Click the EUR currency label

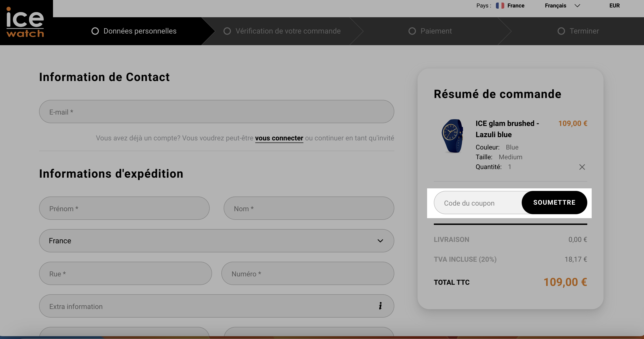click(614, 6)
